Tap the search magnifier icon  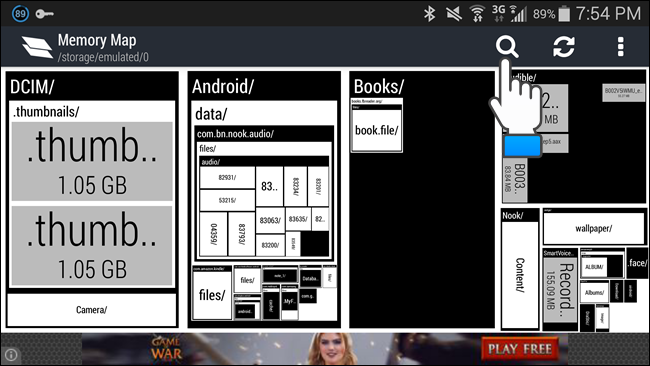pyautogui.click(x=507, y=46)
